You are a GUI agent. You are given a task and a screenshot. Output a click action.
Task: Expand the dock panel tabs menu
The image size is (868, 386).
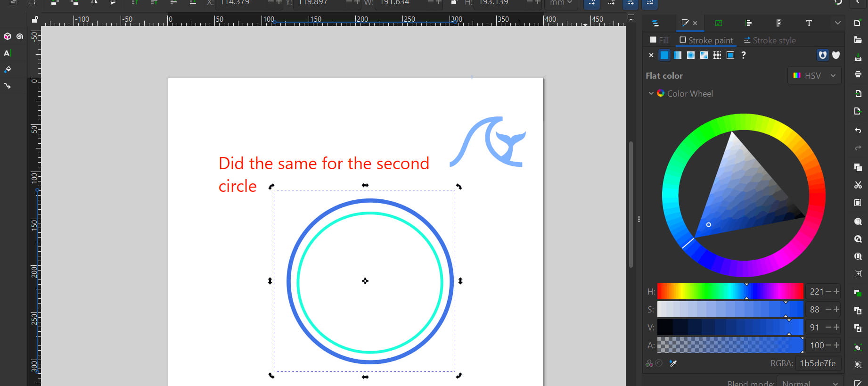click(x=837, y=23)
